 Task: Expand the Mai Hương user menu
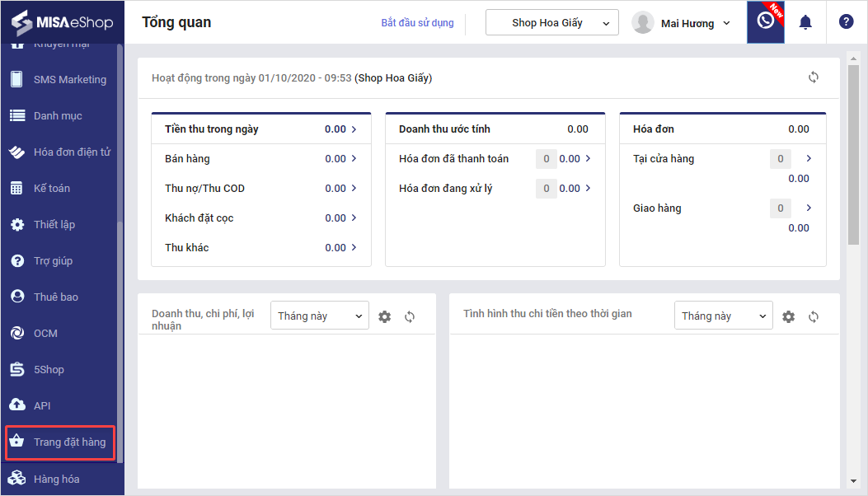[x=682, y=23]
